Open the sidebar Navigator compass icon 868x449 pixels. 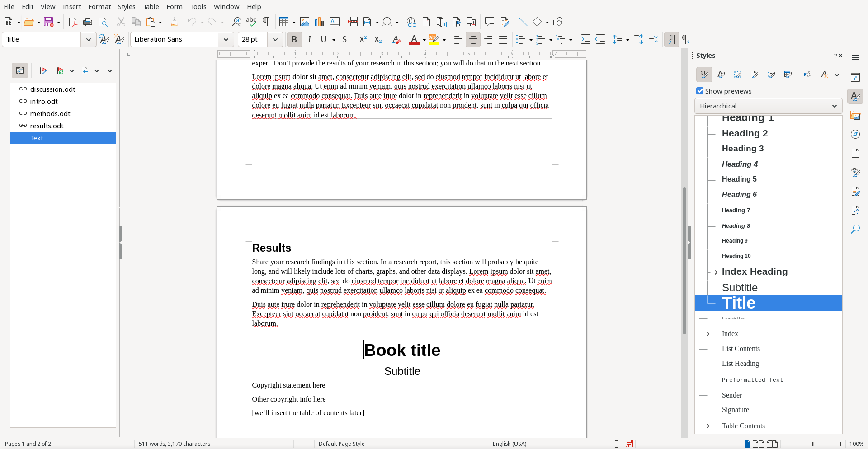[855, 135]
